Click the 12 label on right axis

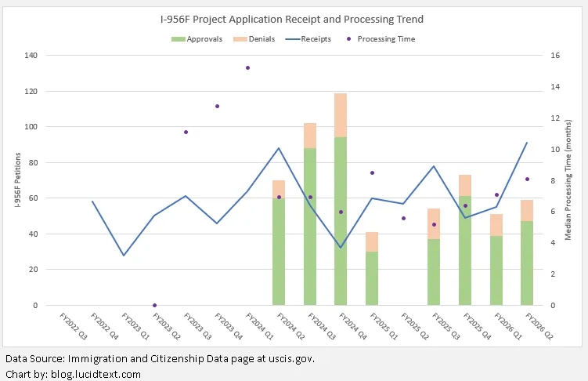[x=555, y=118]
